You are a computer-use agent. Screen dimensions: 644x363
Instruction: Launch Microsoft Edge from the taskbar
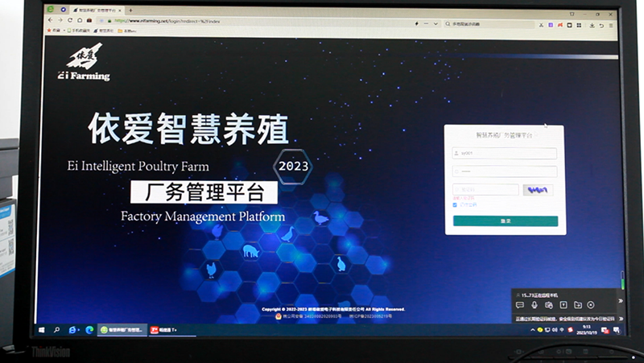(89, 330)
